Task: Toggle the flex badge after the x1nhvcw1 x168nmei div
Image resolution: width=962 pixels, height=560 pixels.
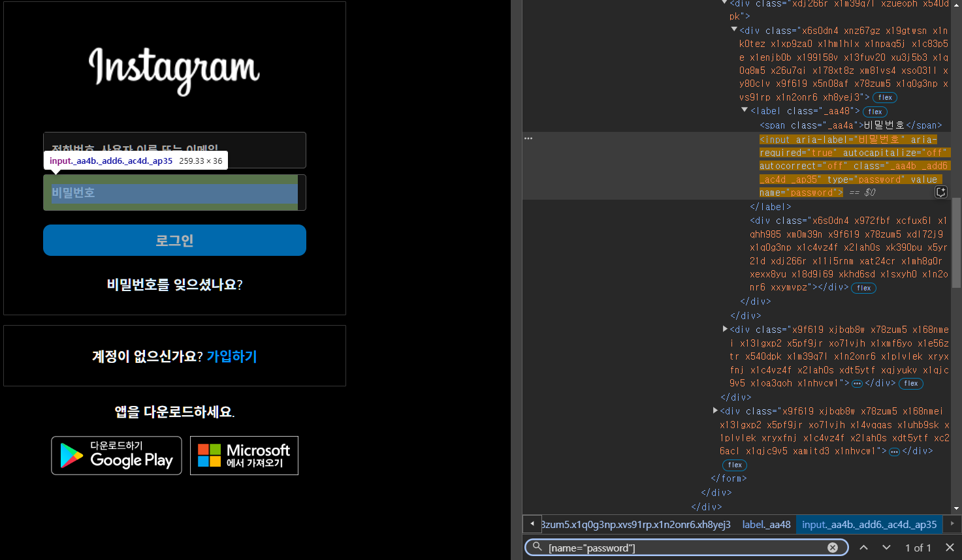Action: [x=911, y=384]
